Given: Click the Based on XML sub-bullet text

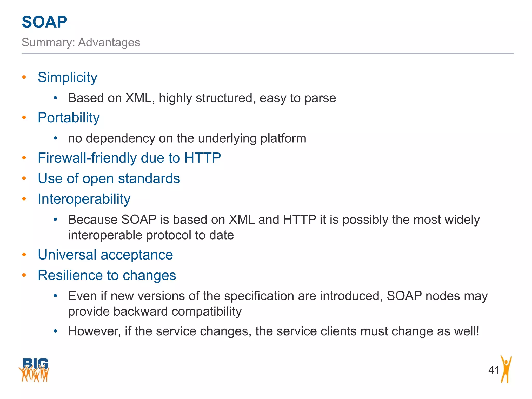Looking at the screenshot, I should [202, 98].
